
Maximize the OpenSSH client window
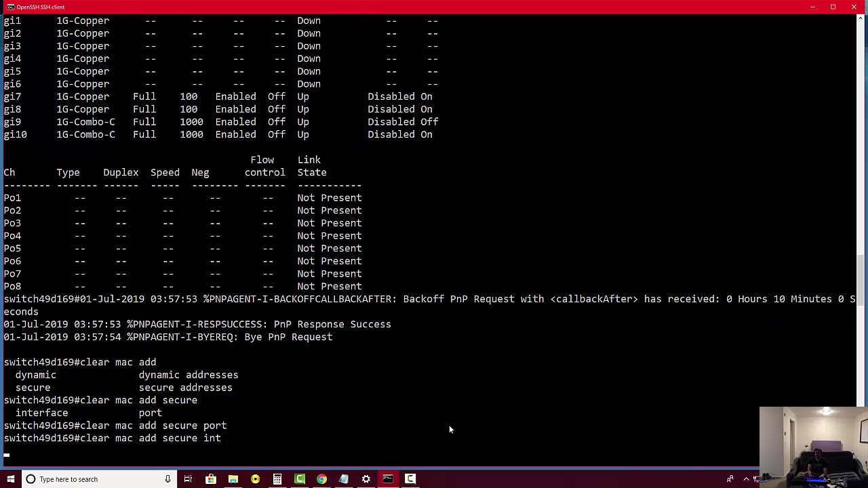click(x=833, y=7)
